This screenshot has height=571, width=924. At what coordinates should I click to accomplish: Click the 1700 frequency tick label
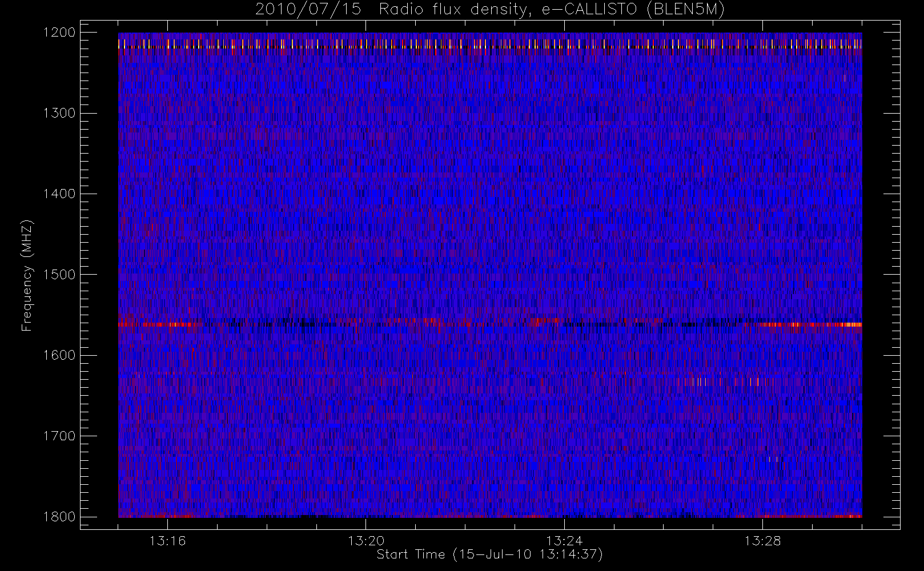pyautogui.click(x=59, y=436)
